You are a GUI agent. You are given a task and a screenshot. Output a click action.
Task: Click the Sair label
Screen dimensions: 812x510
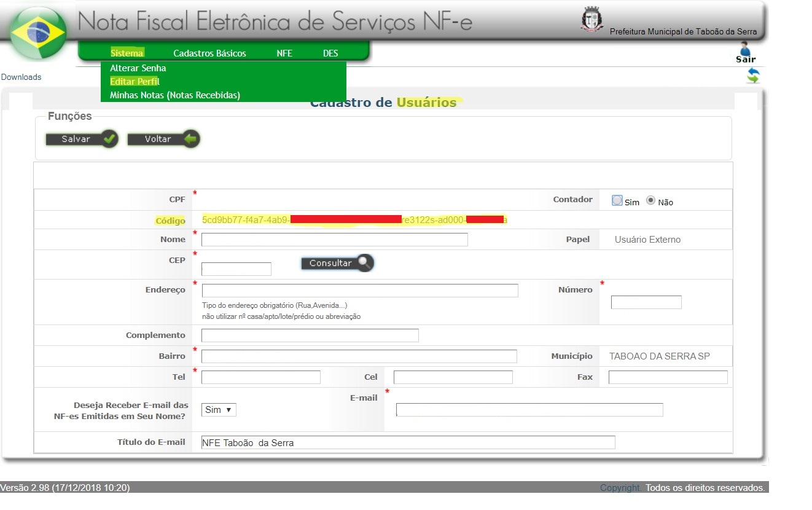[x=746, y=60]
